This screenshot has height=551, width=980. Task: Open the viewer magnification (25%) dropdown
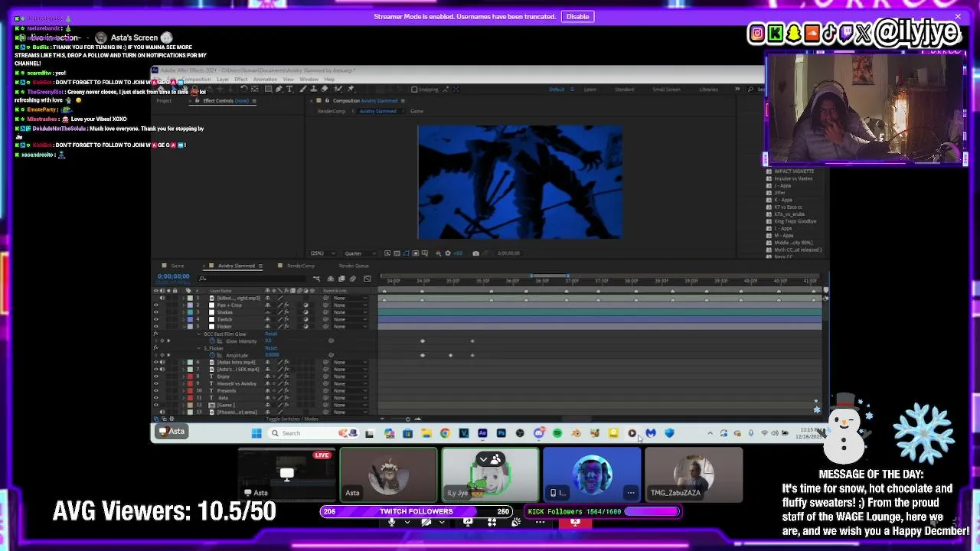pyautogui.click(x=324, y=253)
